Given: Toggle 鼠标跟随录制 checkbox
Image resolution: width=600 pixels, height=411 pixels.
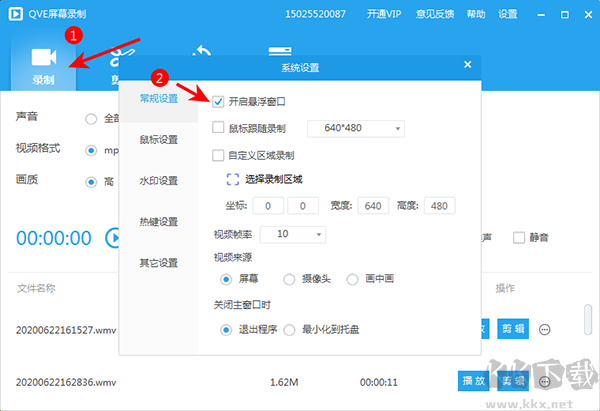Looking at the screenshot, I should coord(219,128).
